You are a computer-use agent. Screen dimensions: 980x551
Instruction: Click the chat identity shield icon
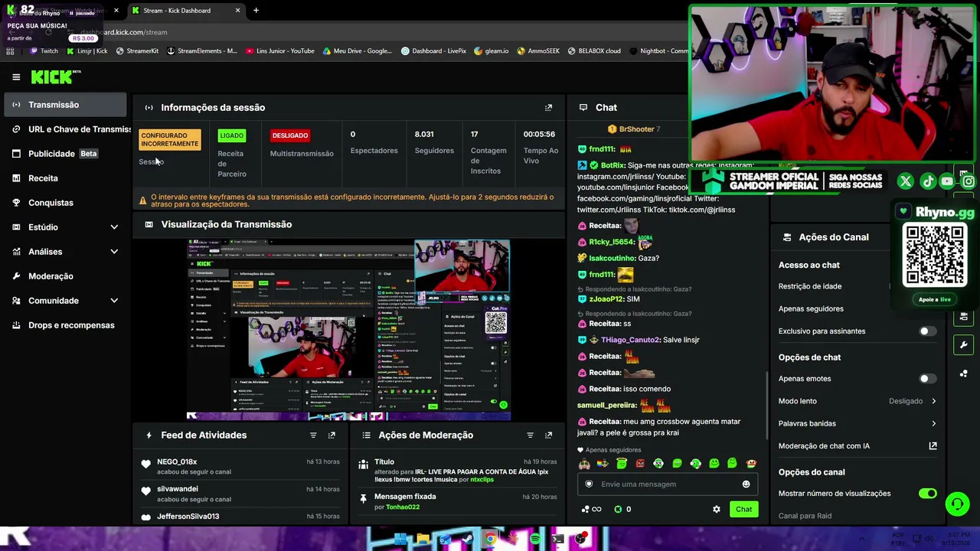point(589,484)
